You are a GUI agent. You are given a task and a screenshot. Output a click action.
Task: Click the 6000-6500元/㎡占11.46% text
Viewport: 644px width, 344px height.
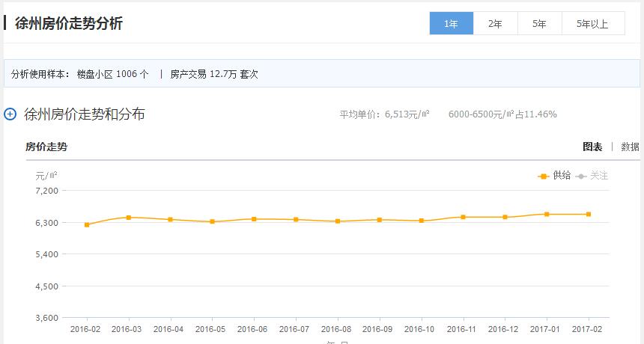[502, 114]
